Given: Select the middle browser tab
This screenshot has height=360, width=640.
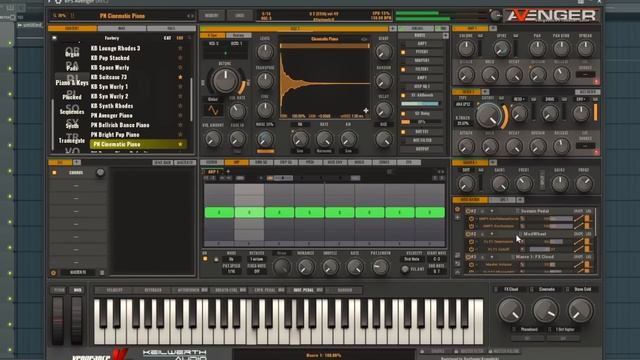Looking at the screenshot, I should [x=122, y=29].
